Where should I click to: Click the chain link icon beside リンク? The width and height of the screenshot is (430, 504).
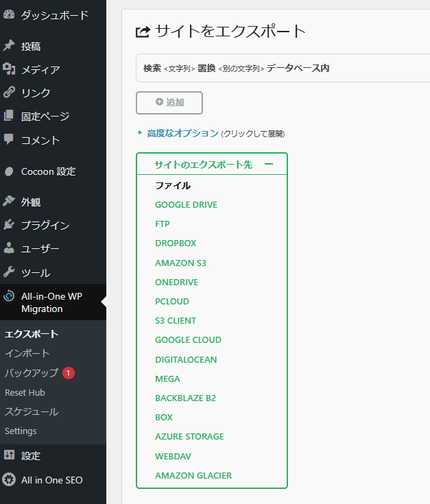point(9,93)
